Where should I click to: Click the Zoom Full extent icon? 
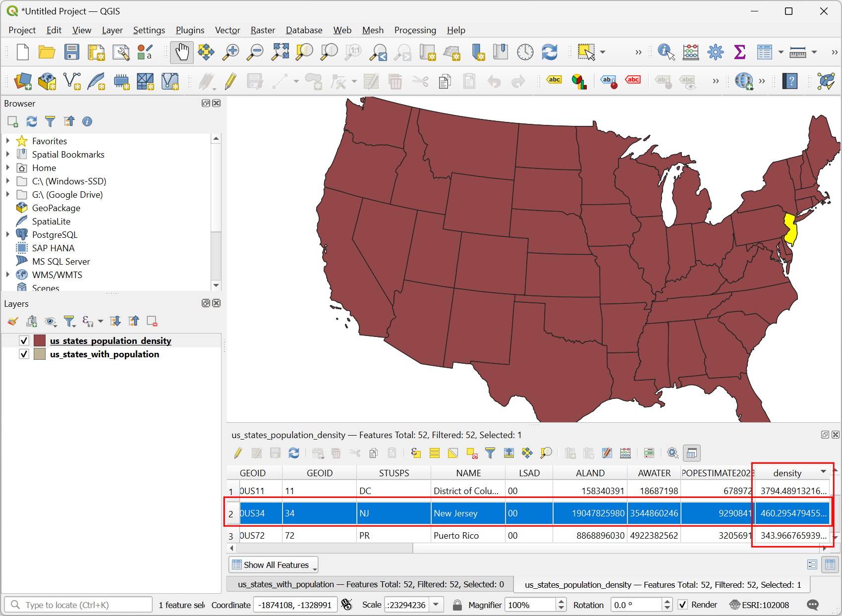280,52
